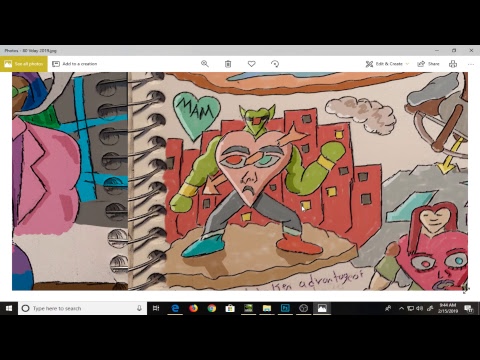Activate the Cortana microphone icon

(x=139, y=308)
